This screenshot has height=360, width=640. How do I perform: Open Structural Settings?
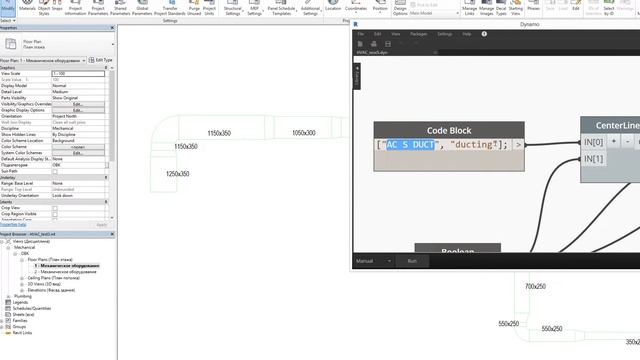(233, 7)
